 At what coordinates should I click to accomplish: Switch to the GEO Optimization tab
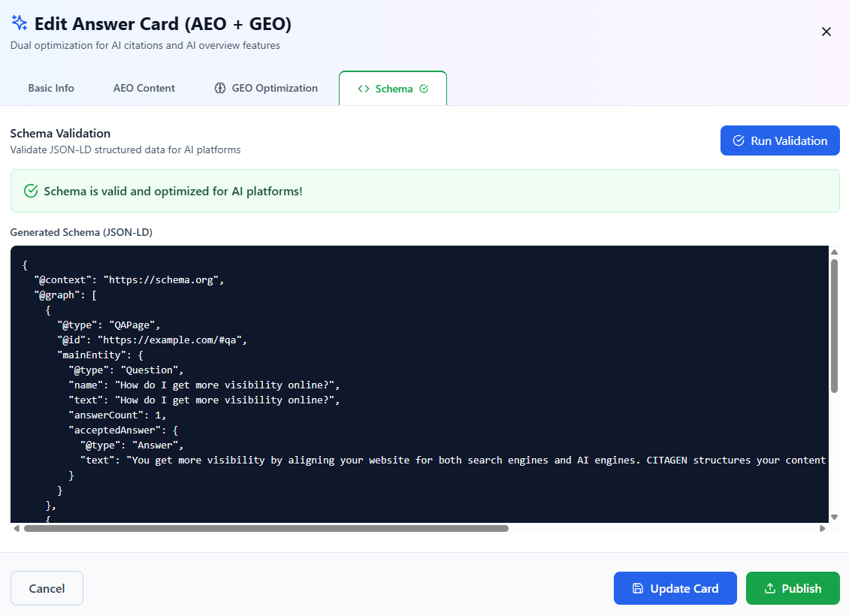[x=266, y=88]
